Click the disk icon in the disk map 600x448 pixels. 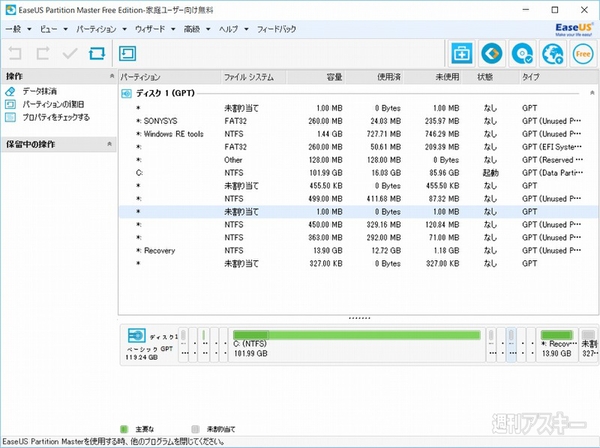click(x=137, y=336)
